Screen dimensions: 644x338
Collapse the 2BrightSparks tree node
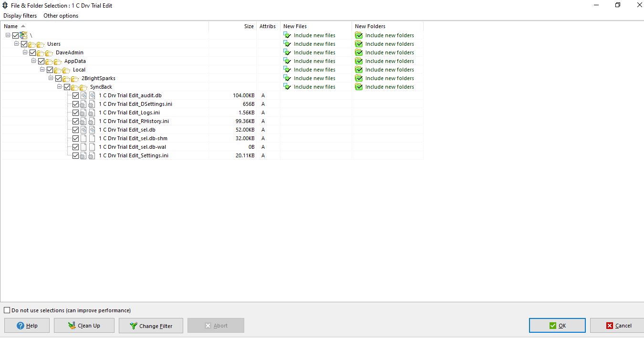tap(51, 78)
